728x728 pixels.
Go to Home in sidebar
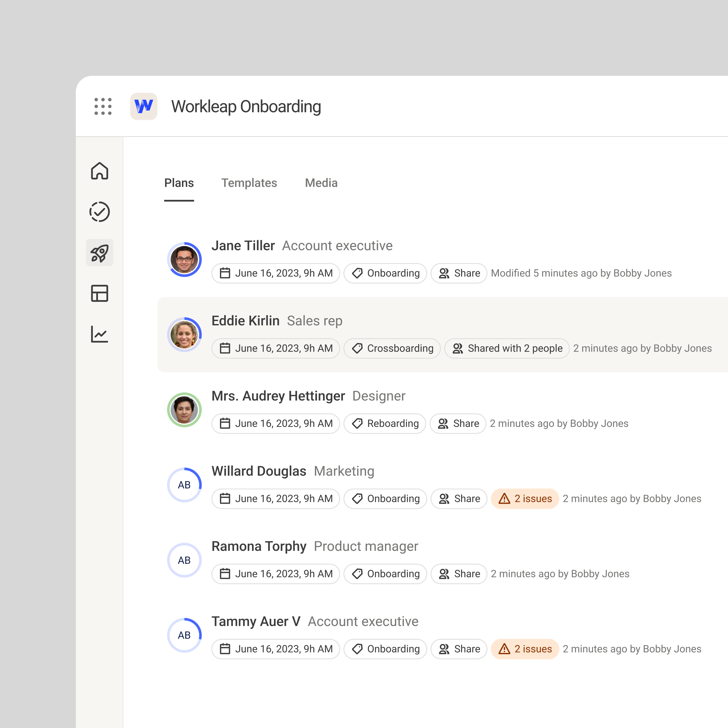[100, 171]
